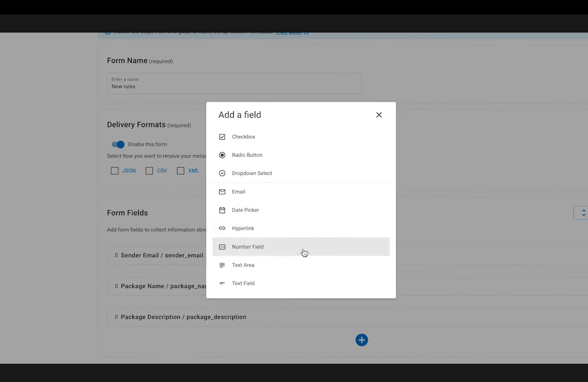Click the Date Picker calendar icon

(x=222, y=210)
